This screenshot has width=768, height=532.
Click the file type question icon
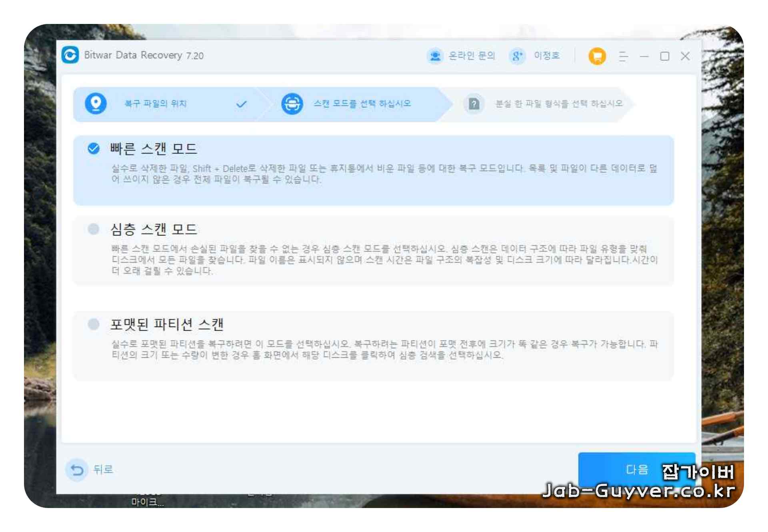(474, 104)
